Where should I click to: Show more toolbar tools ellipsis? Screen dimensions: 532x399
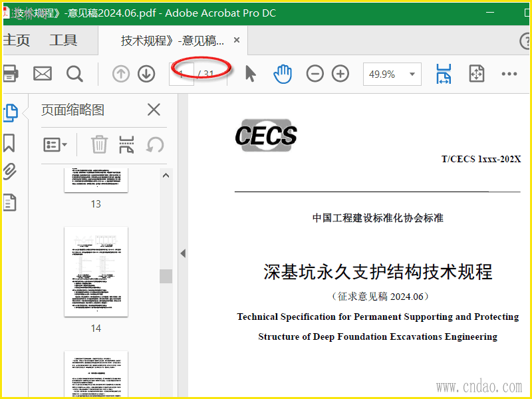(509, 74)
